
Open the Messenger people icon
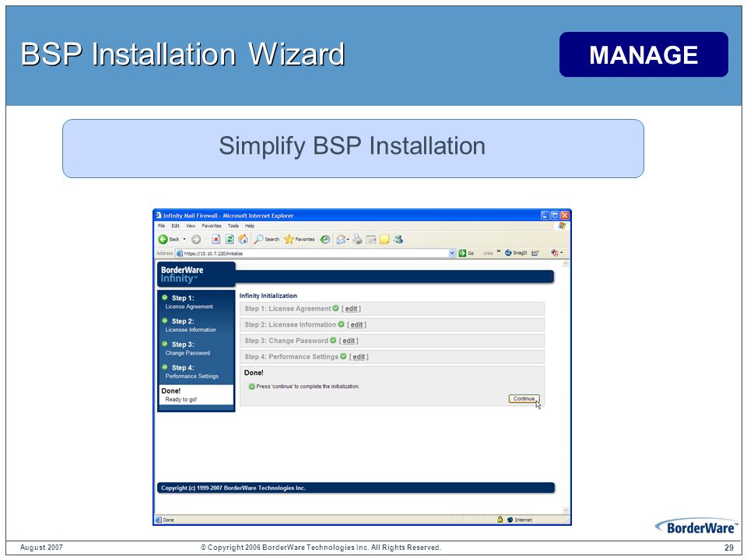tap(398, 239)
